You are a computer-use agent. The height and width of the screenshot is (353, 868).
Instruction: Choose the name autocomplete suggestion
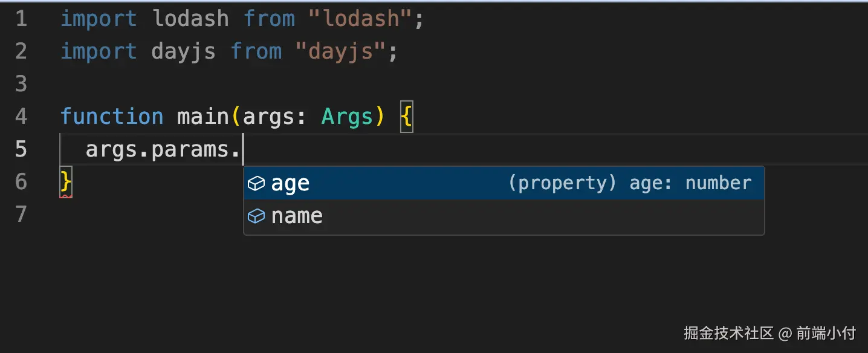504,216
